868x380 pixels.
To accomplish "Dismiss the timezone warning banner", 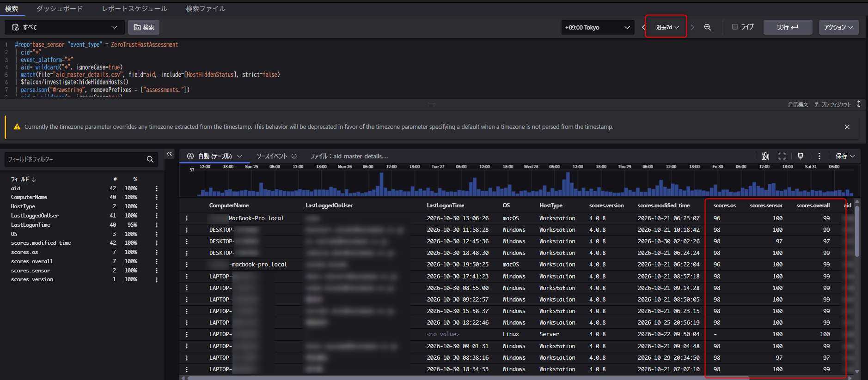I will point(847,127).
